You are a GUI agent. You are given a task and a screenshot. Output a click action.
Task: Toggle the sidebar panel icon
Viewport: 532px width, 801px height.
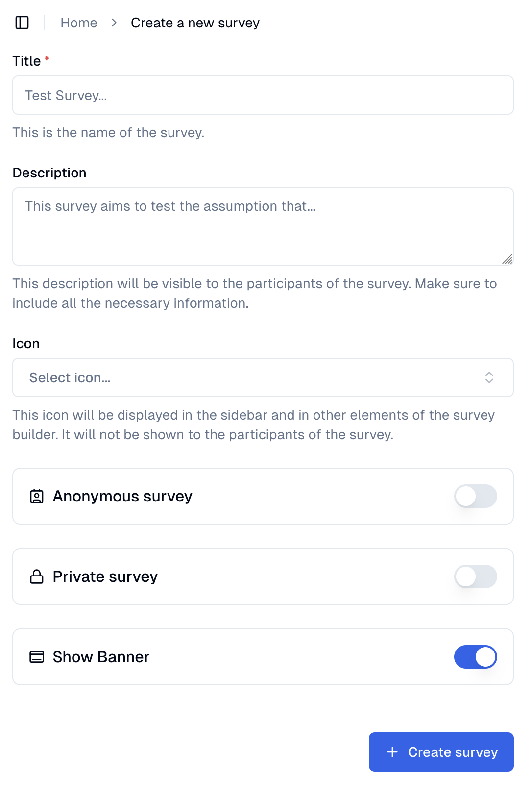(22, 23)
